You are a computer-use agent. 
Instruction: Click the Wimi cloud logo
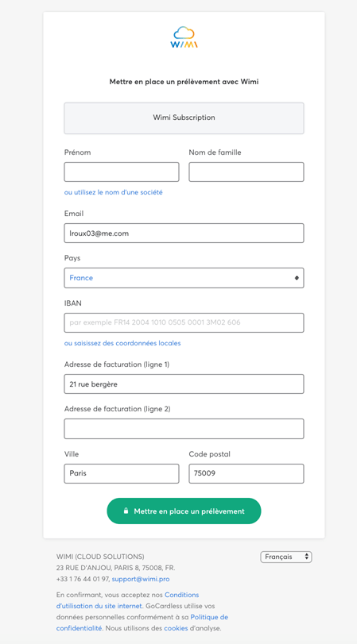(x=184, y=37)
